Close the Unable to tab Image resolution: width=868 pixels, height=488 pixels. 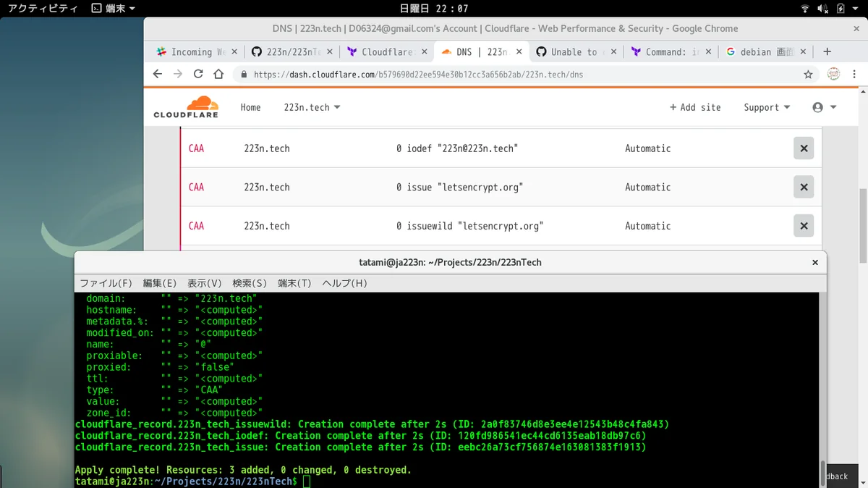614,52
